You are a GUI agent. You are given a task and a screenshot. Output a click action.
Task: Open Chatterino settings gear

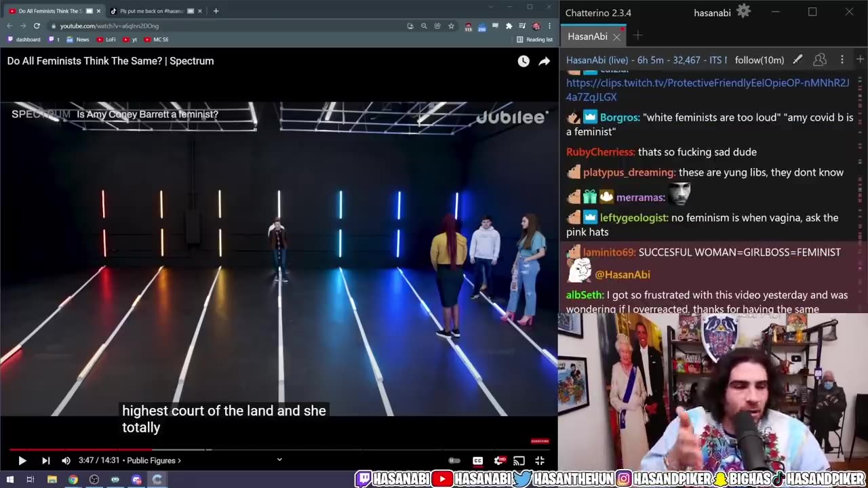tap(744, 12)
